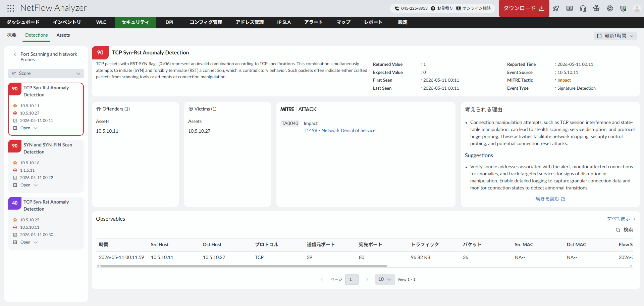Image resolution: width=644 pixels, height=306 pixels.
Task: Click the rocket quick-launch icon
Action: (556, 8)
